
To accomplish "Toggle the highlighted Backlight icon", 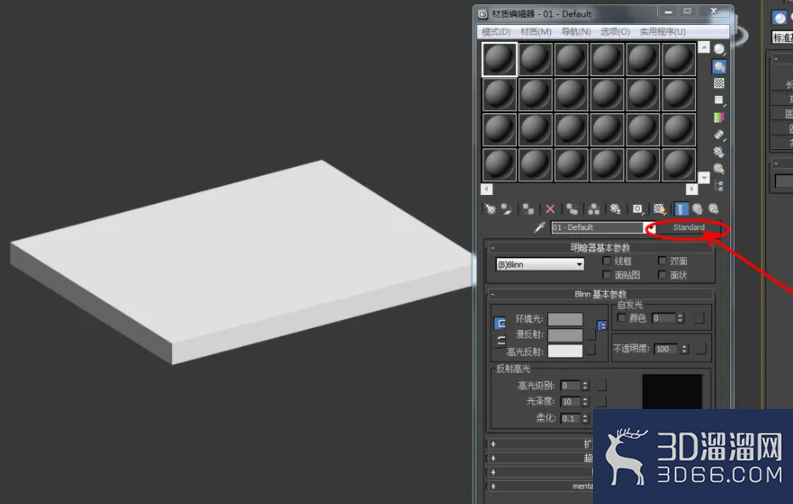I will click(x=719, y=66).
